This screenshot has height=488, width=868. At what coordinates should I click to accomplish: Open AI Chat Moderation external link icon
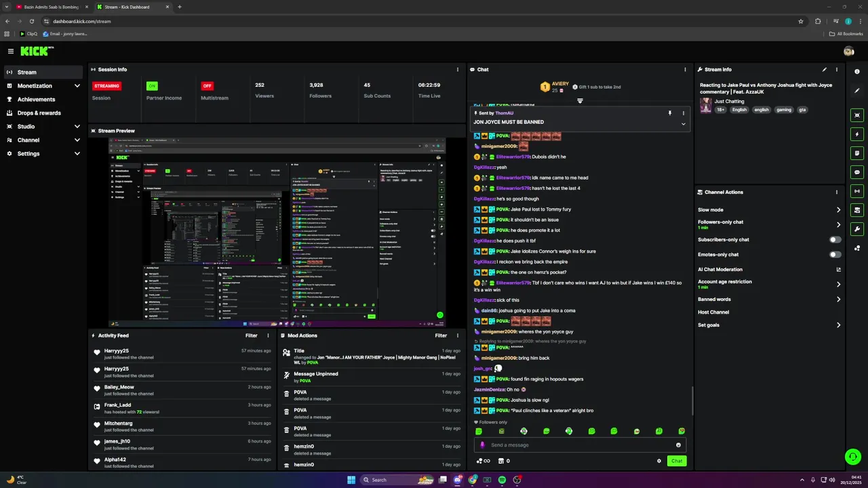coord(838,270)
